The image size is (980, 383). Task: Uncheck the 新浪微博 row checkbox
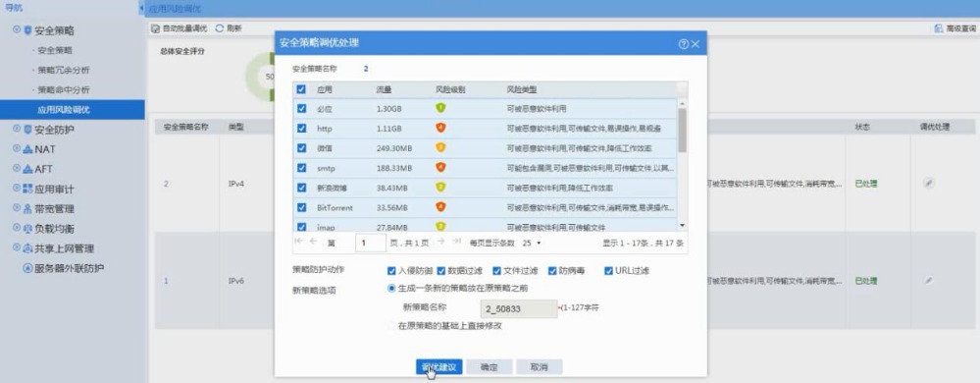(x=302, y=188)
